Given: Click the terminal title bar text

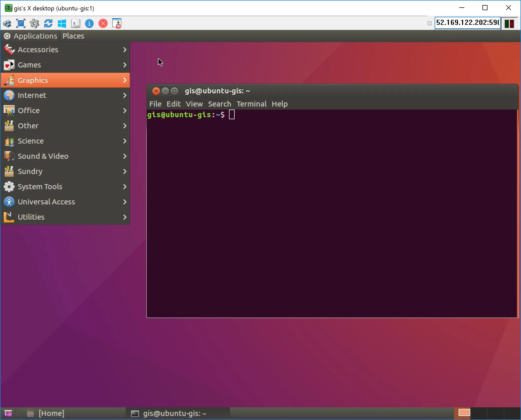Looking at the screenshot, I should (217, 91).
